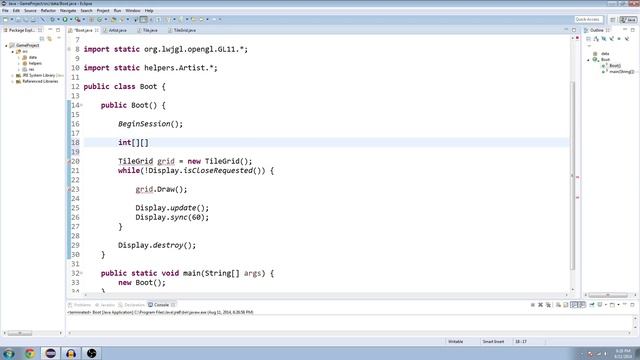
Task: Click the red error marker atop the editor ruler
Action: coord(578,38)
